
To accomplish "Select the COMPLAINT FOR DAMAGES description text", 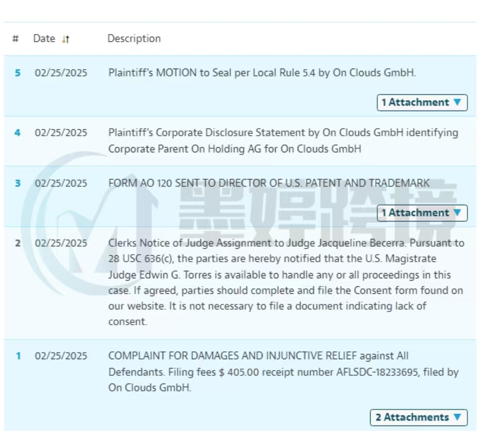I will click(283, 372).
